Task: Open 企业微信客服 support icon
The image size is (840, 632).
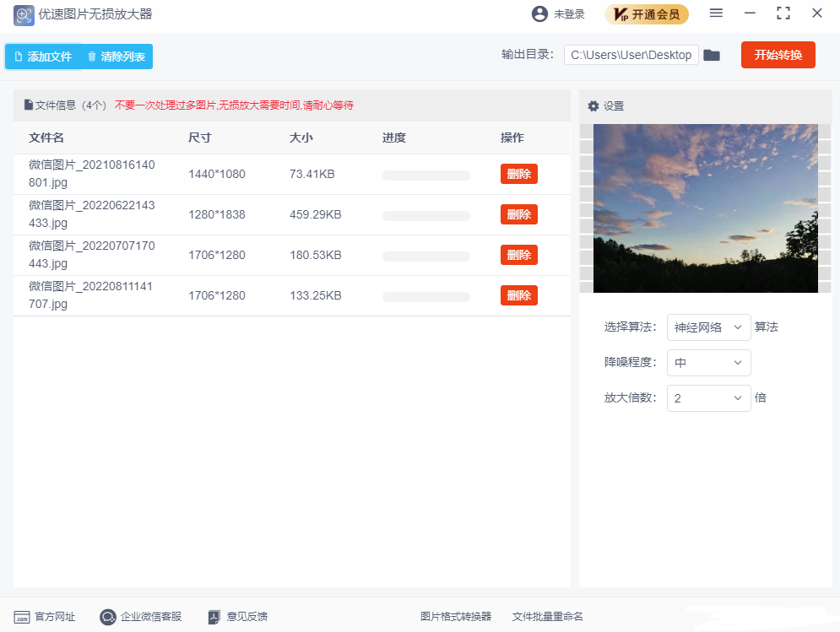Action: point(107,617)
